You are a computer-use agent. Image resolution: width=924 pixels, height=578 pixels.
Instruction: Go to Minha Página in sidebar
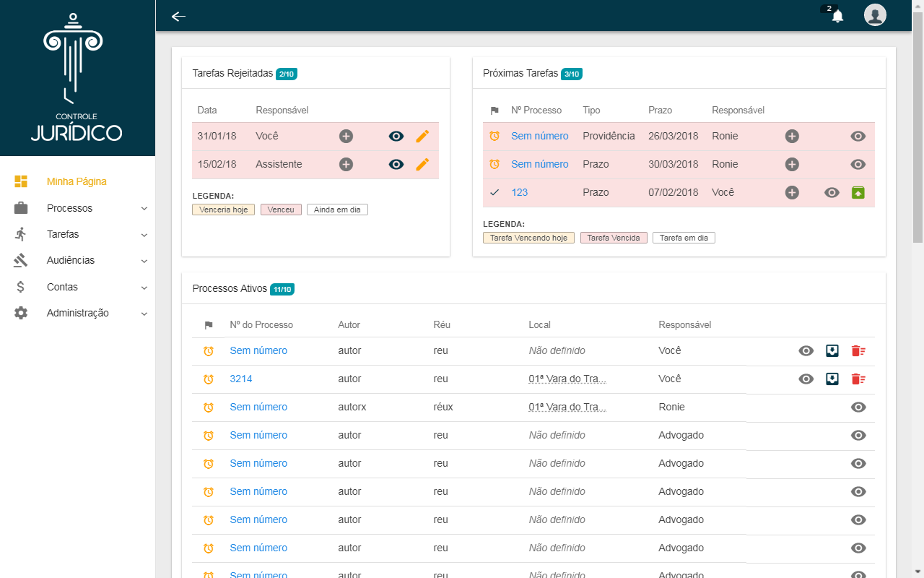pos(77,181)
